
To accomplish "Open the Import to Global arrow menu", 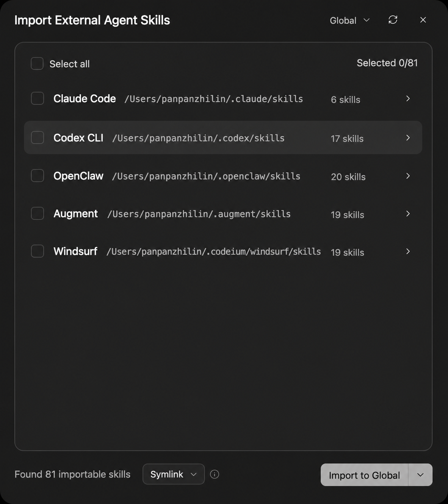I will [x=420, y=475].
